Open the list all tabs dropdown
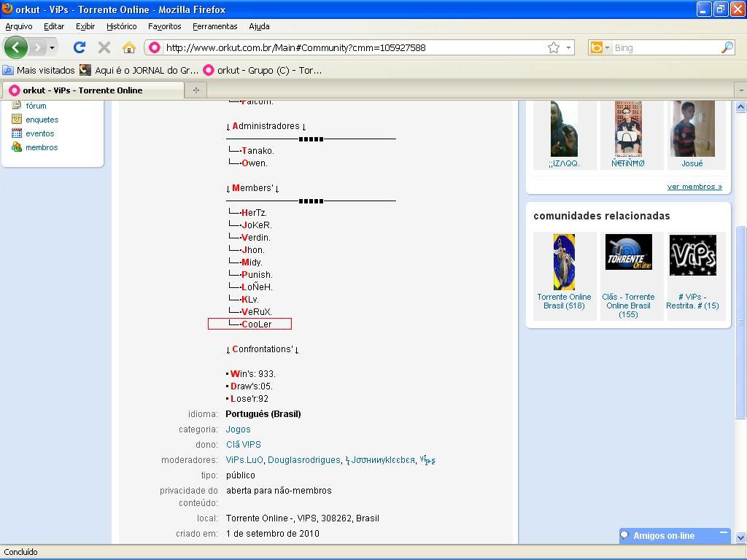Viewport: 747px width, 560px height. 741,90
